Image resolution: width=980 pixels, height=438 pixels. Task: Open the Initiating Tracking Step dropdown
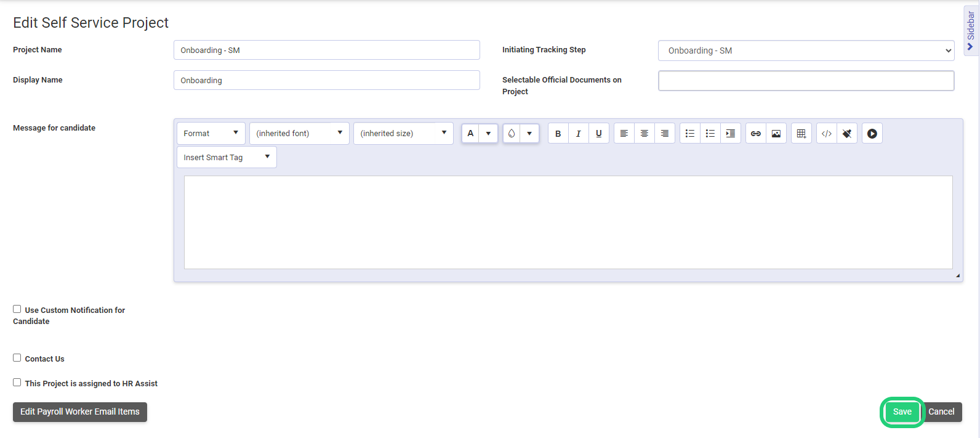tap(806, 51)
